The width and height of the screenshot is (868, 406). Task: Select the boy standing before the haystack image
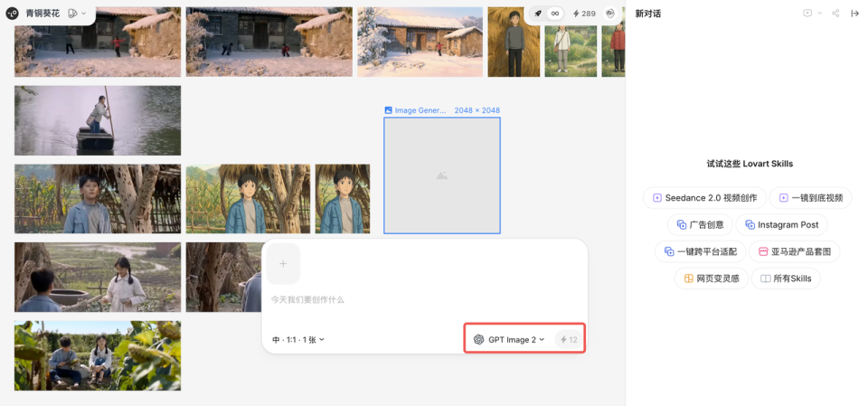click(x=514, y=42)
